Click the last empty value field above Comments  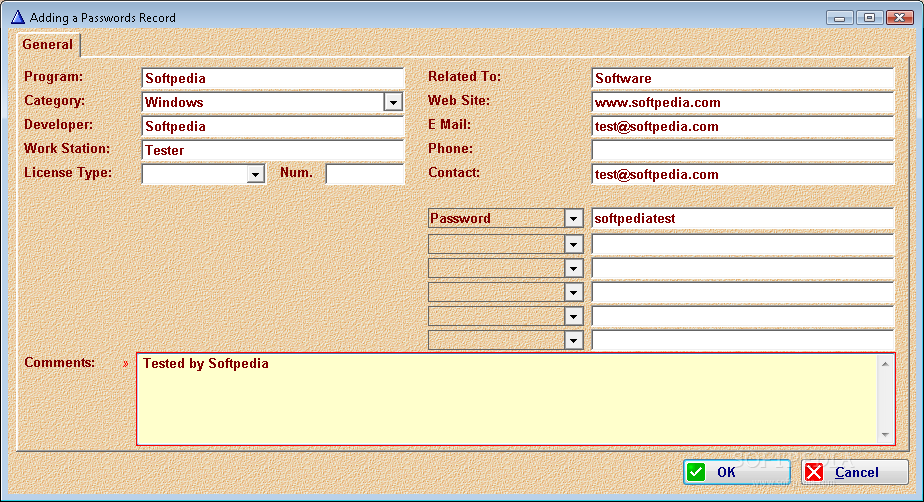(742, 340)
